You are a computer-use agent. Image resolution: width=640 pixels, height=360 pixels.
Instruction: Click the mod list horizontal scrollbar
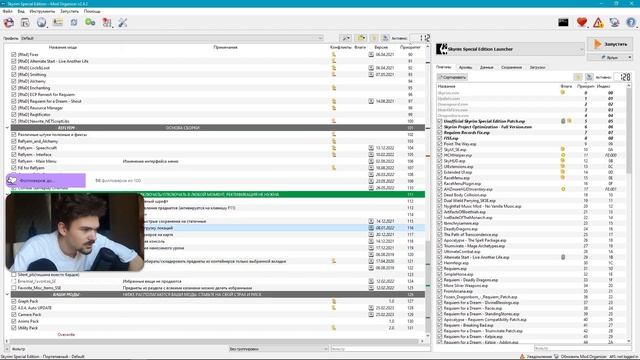pos(215,341)
